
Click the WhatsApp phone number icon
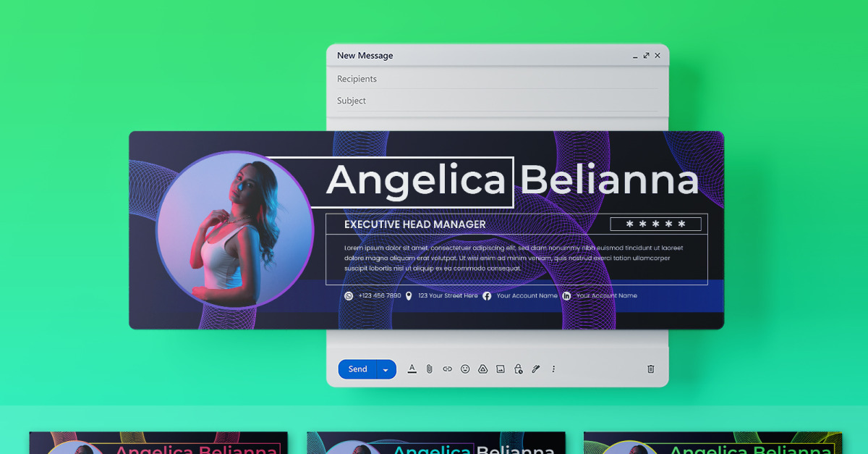click(349, 296)
